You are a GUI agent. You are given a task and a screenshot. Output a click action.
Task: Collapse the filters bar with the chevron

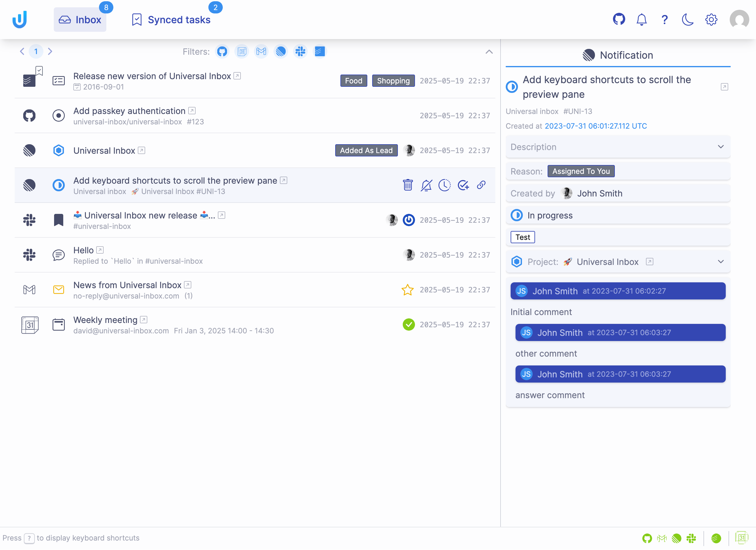point(489,52)
